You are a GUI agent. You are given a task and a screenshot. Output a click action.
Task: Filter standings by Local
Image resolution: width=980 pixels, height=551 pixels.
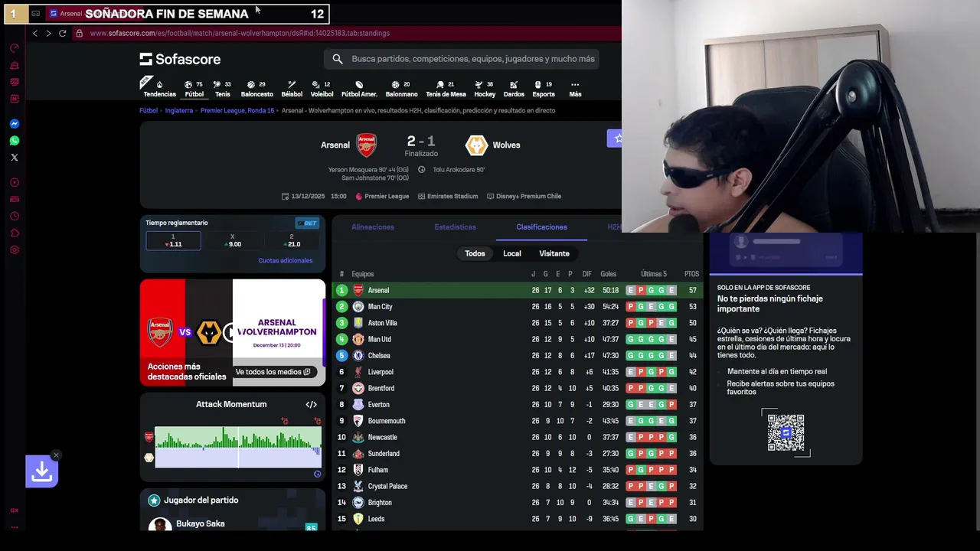click(x=512, y=253)
